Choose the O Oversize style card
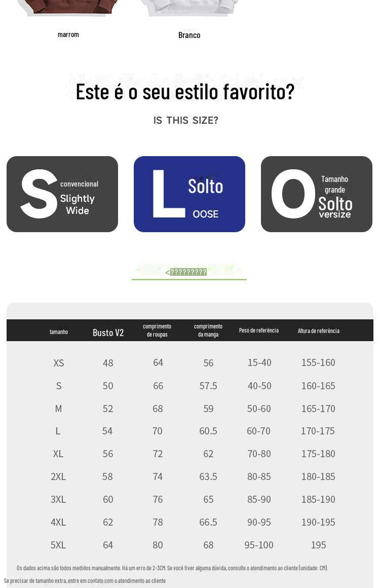This screenshot has height=588, width=380. (317, 194)
